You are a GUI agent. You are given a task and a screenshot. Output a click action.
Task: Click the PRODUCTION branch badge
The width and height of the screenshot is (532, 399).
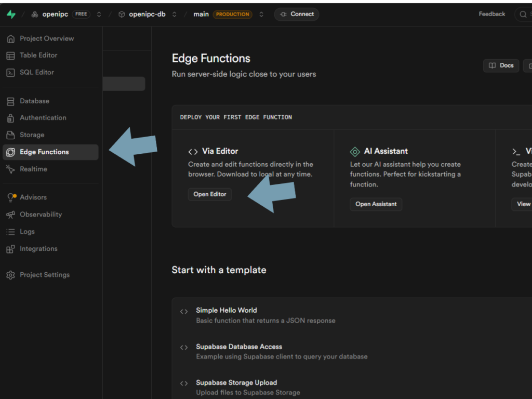(232, 14)
